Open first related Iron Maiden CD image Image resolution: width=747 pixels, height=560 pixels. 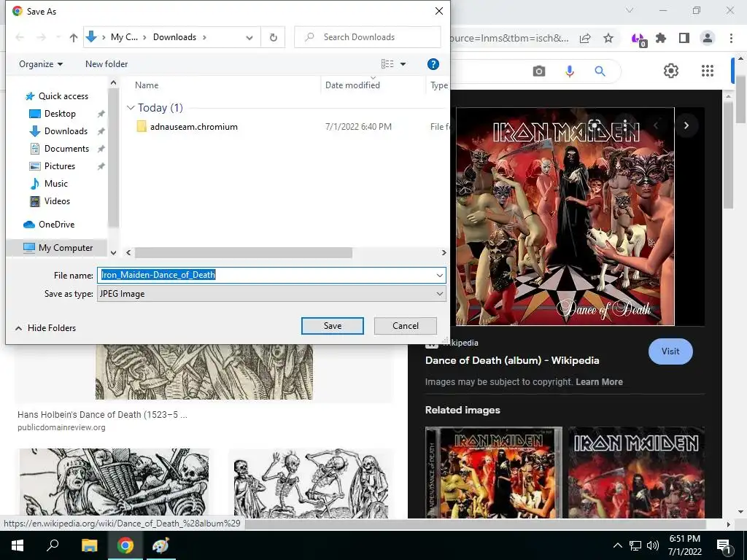click(x=494, y=472)
